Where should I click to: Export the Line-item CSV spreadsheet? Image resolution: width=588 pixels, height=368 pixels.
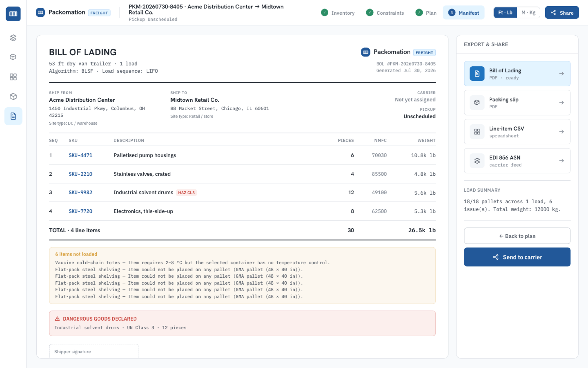point(517,132)
